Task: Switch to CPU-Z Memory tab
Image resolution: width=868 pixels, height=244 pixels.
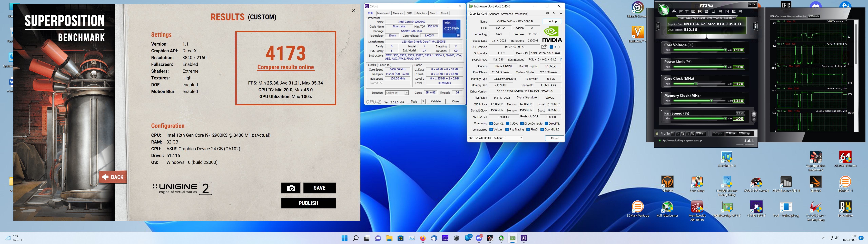Action: tap(398, 14)
